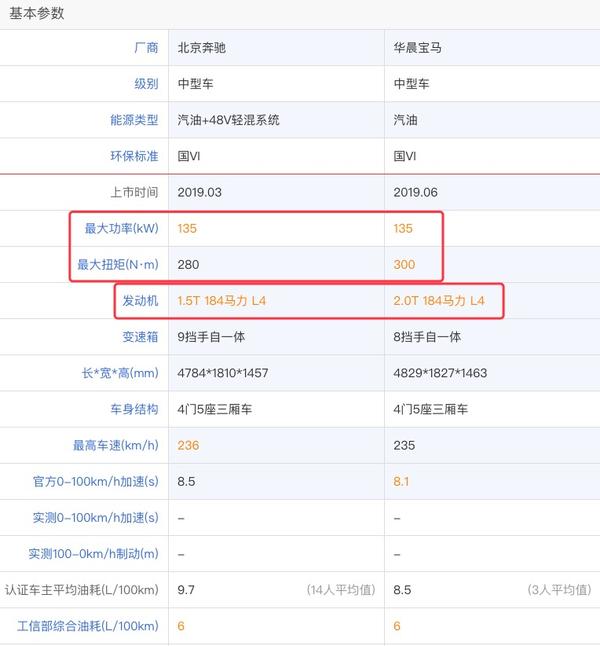Viewport: 600px width, 646px height.
Task: Click the 2019.06 launch date
Action: click(x=415, y=192)
